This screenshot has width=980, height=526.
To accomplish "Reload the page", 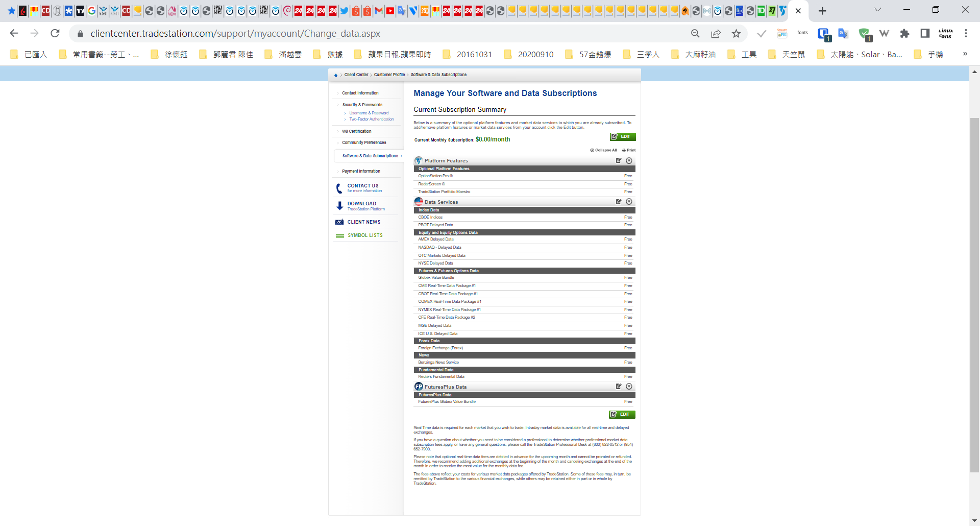I will pyautogui.click(x=55, y=33).
